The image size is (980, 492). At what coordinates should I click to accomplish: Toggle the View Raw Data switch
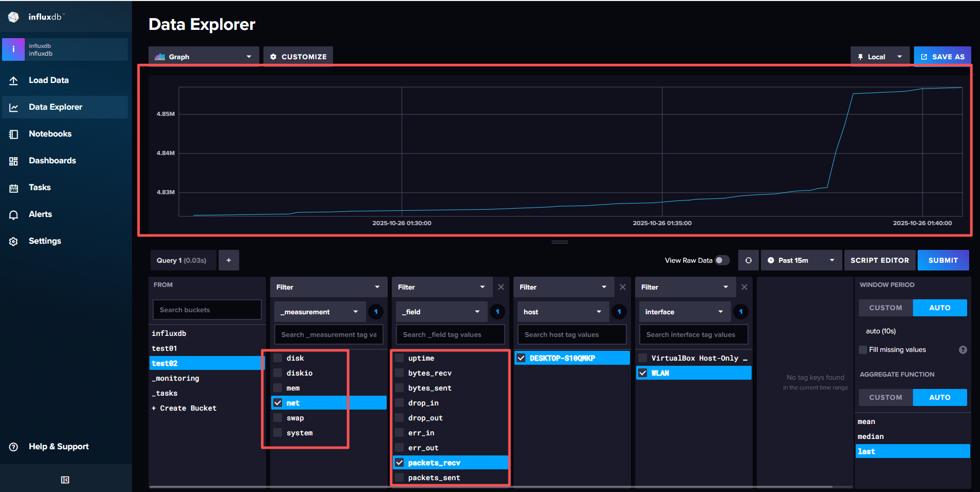(x=722, y=260)
